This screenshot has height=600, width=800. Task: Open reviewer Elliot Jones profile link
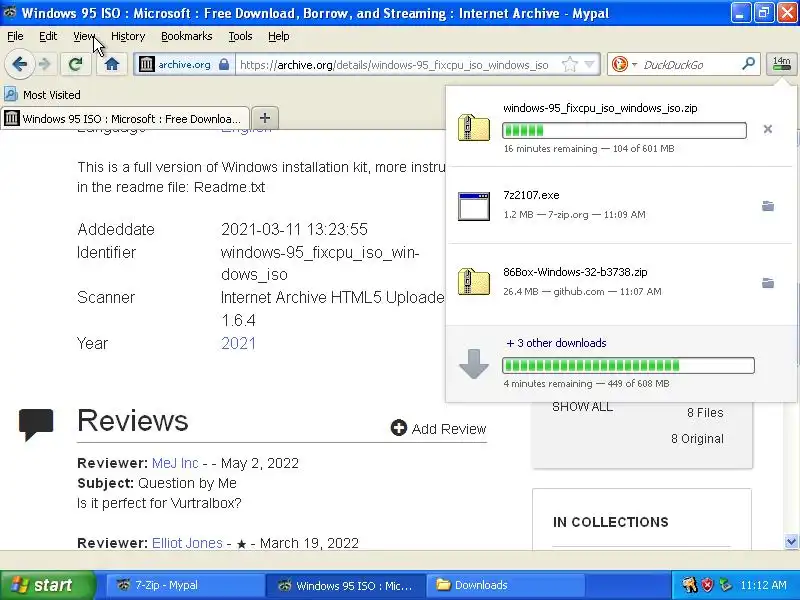(x=187, y=543)
